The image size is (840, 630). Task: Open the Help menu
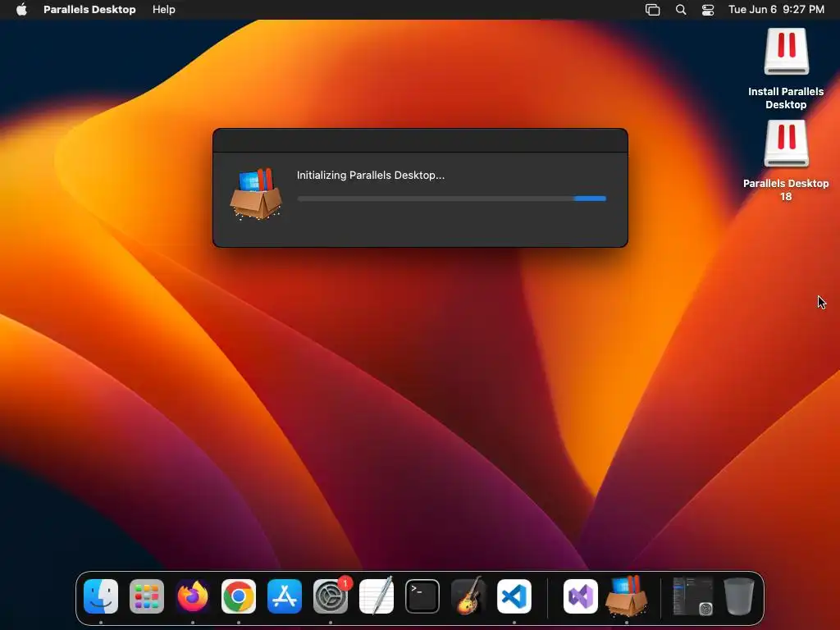164,10
